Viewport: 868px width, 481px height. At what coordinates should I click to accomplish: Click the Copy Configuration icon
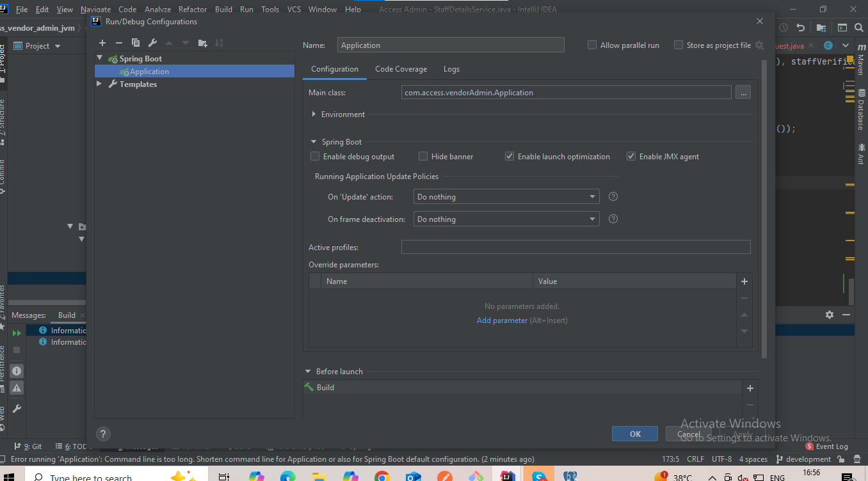(135, 43)
